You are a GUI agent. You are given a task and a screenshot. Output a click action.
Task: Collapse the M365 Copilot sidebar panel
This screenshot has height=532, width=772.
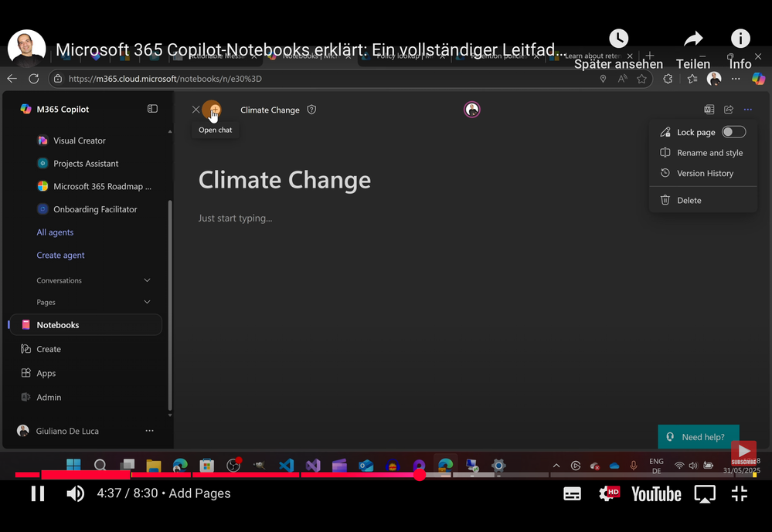[x=153, y=109]
